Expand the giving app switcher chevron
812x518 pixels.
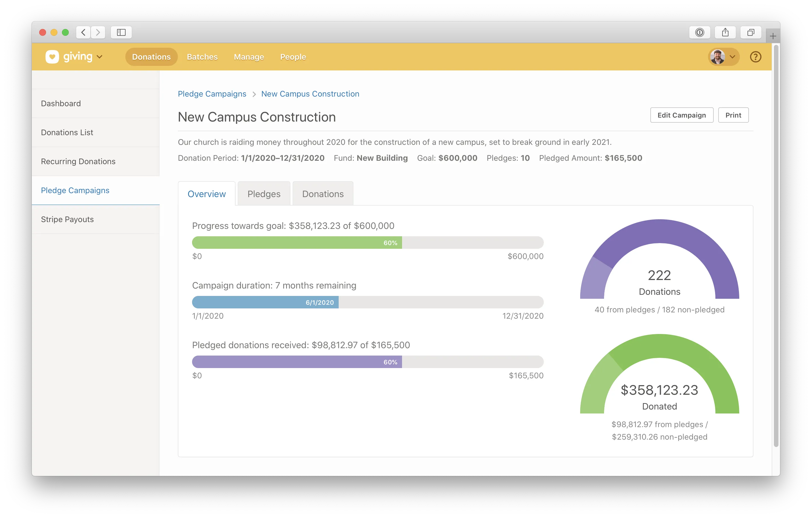(x=99, y=57)
